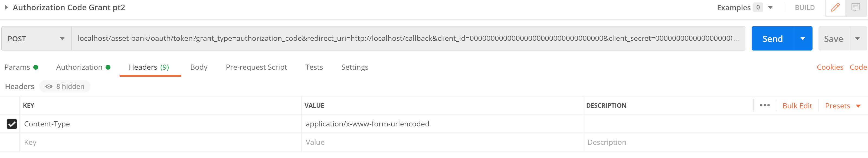This screenshot has width=868, height=158.
Task: Click the pencil edit icon
Action: (x=835, y=7)
